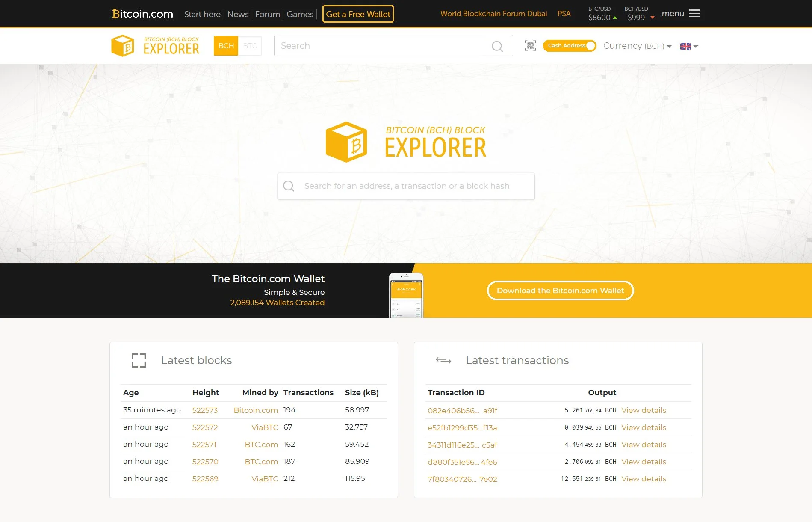Open the hamburger menu icon
The height and width of the screenshot is (522, 812).
pyautogui.click(x=694, y=13)
